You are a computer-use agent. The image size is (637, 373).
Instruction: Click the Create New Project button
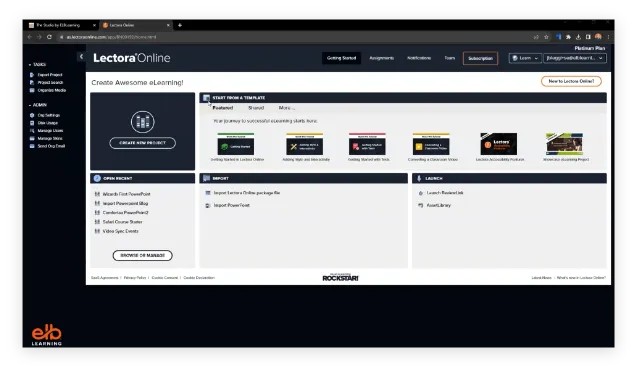pos(143,143)
